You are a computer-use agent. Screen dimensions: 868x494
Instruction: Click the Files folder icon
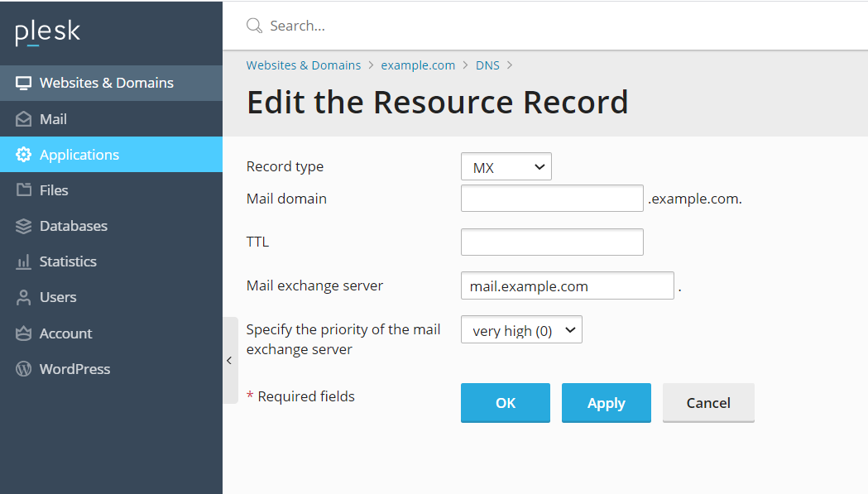click(x=23, y=190)
